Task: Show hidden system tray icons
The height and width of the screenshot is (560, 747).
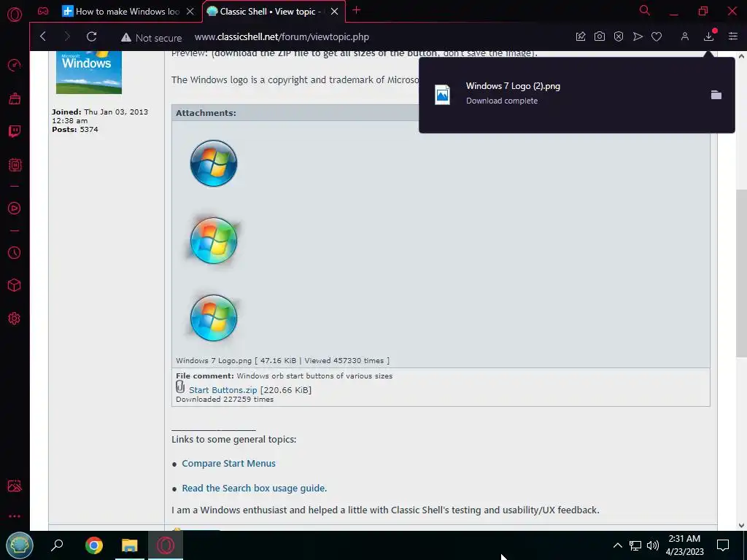Action: point(617,545)
